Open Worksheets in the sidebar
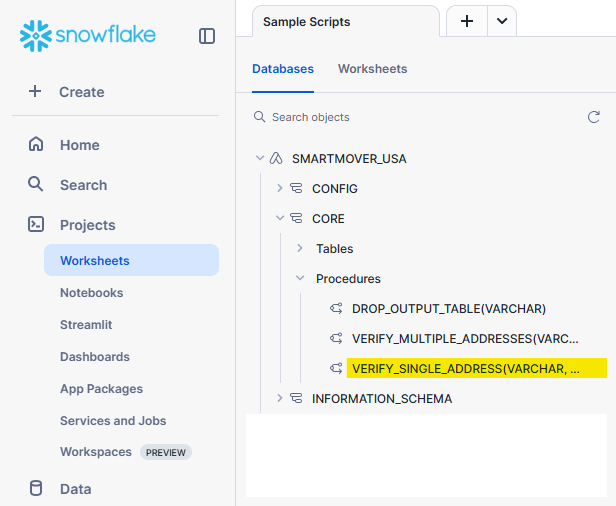The width and height of the screenshot is (616, 506). tap(131, 260)
